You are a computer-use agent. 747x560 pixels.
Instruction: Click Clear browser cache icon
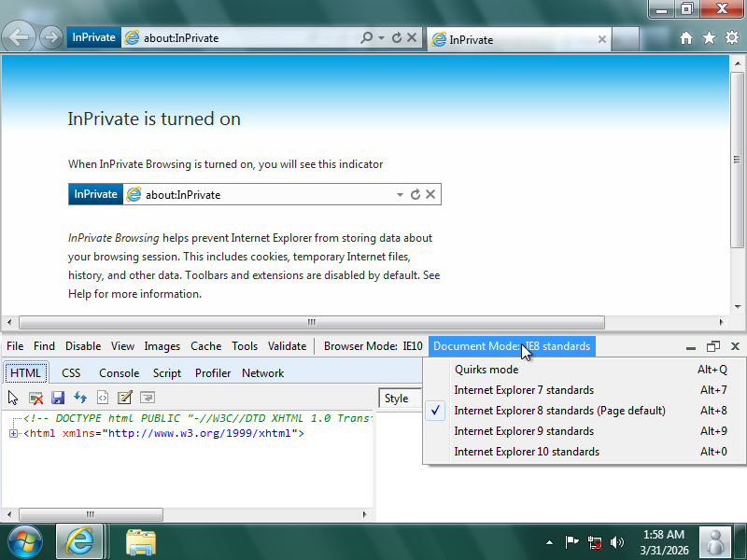click(35, 398)
